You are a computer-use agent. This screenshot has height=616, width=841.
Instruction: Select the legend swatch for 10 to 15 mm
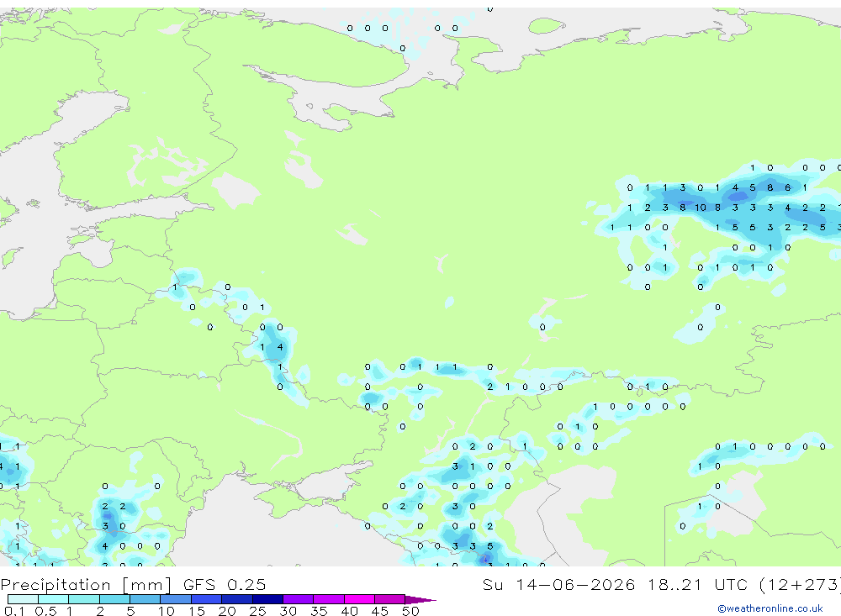coord(176,599)
